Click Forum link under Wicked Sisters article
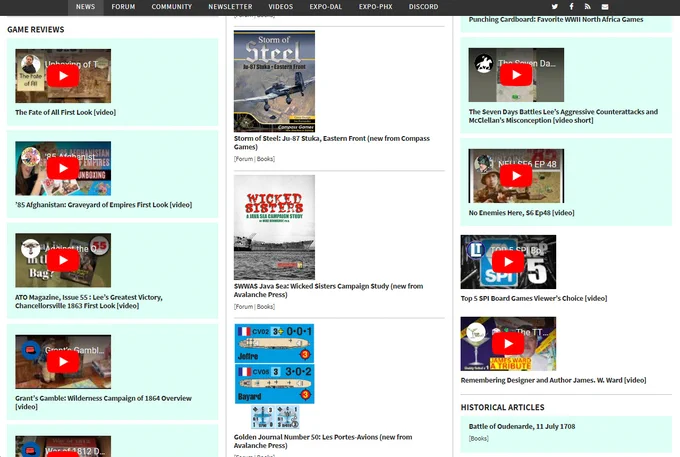The width and height of the screenshot is (680, 457). [244, 307]
